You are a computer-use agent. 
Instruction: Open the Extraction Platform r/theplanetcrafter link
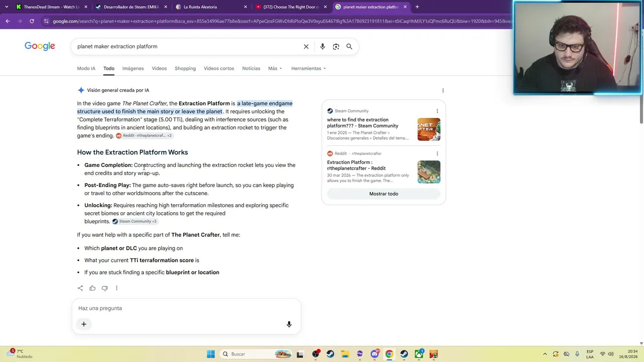pos(356,165)
